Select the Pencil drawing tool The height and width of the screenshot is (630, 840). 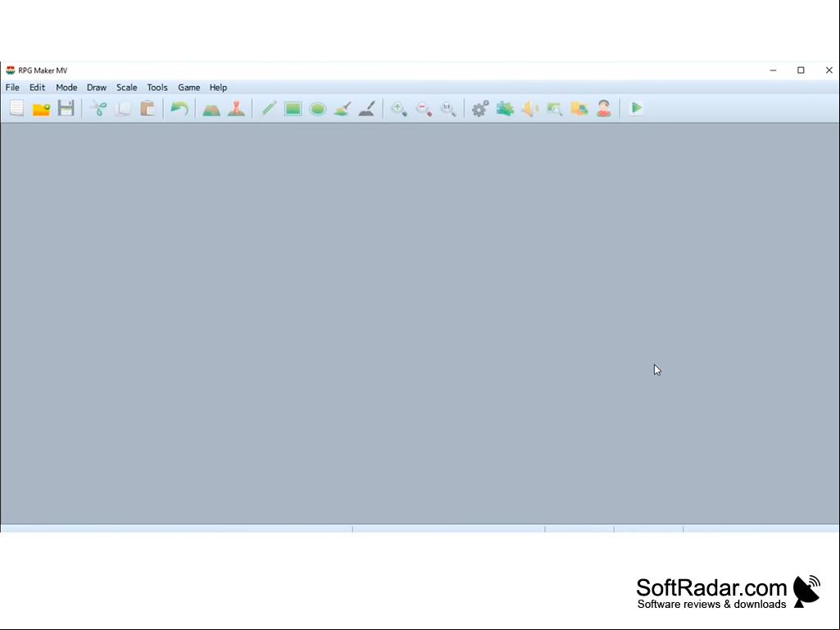pos(269,109)
